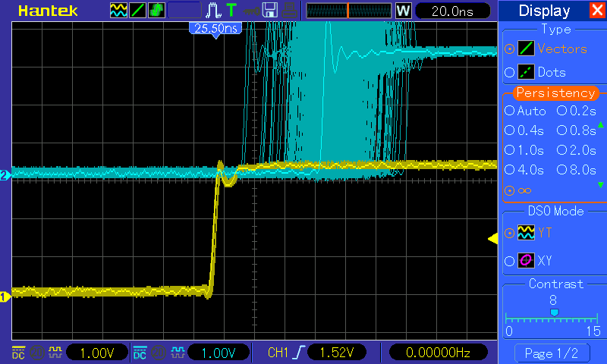The height and width of the screenshot is (364, 607).
Task: Click the CH2 DC coupling icon
Action: click(140, 353)
